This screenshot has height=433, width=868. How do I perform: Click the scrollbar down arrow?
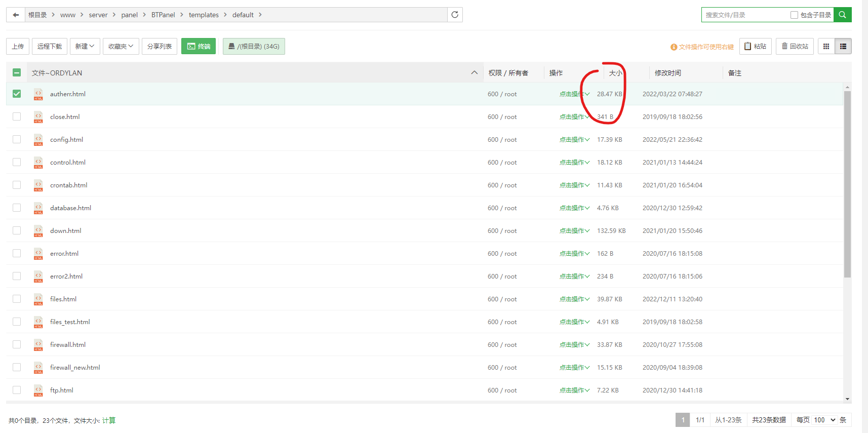point(847,399)
